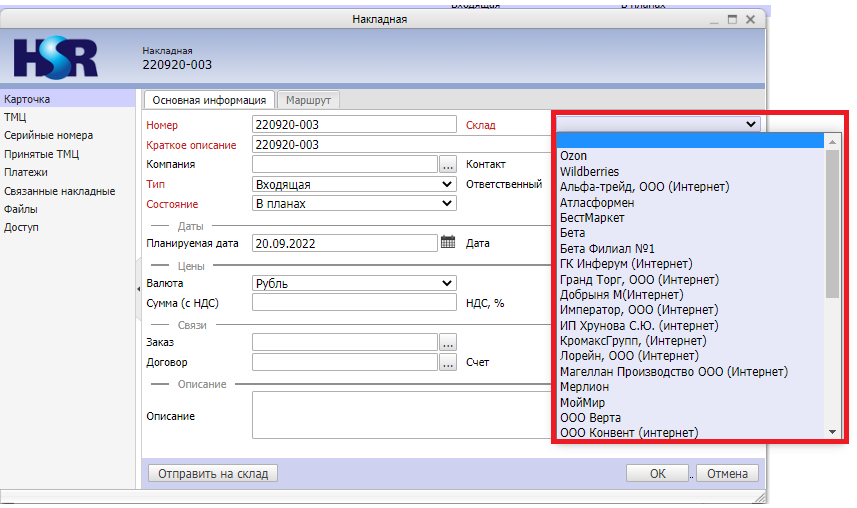
Task: Select Добрыня М(Интернет) option
Action: (690, 295)
